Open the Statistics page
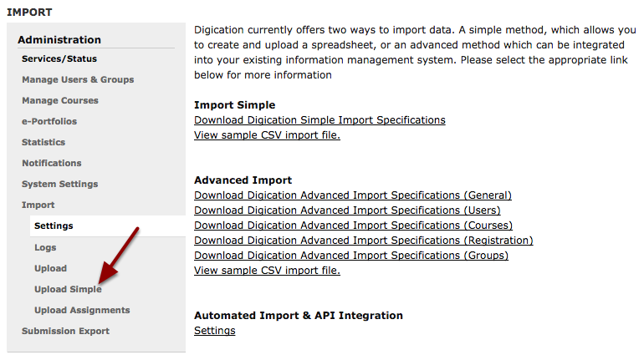This screenshot has width=644, height=360. coord(43,142)
